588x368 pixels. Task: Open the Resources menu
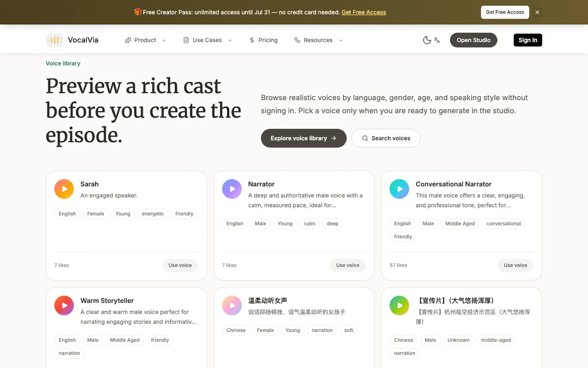319,40
